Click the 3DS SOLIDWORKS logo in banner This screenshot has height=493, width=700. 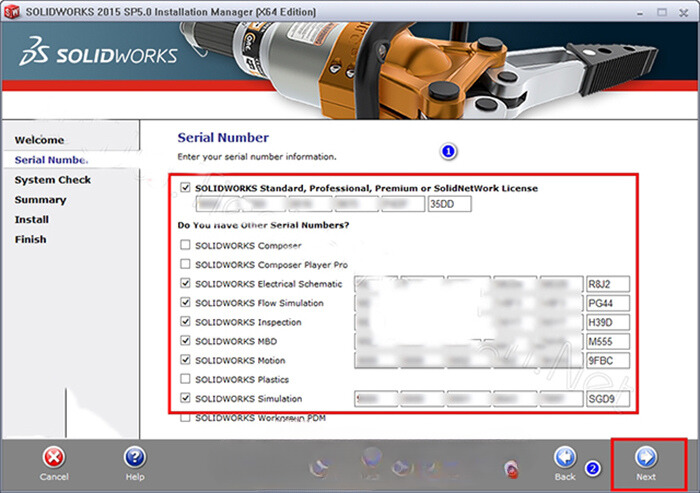98,53
